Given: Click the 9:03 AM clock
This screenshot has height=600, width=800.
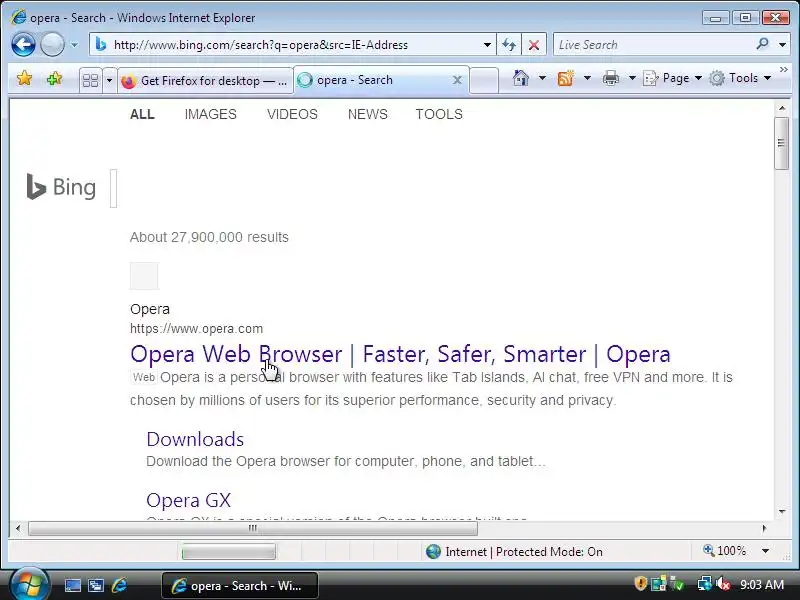Looking at the screenshot, I should pos(762,584).
